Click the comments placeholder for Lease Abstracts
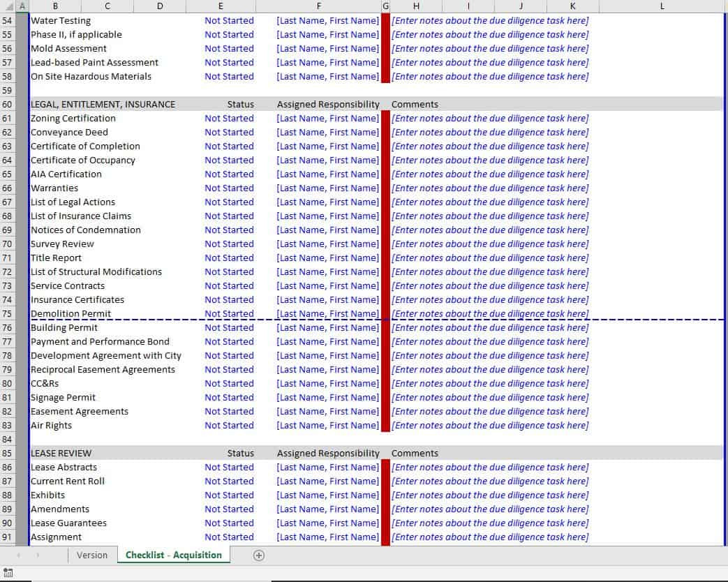This screenshot has height=582, width=728. point(490,467)
